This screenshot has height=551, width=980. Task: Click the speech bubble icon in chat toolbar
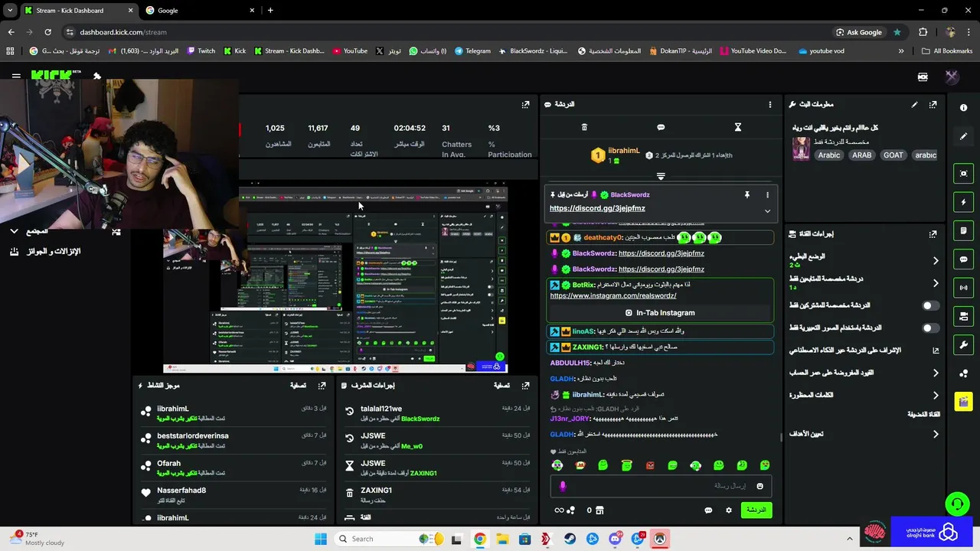661,127
